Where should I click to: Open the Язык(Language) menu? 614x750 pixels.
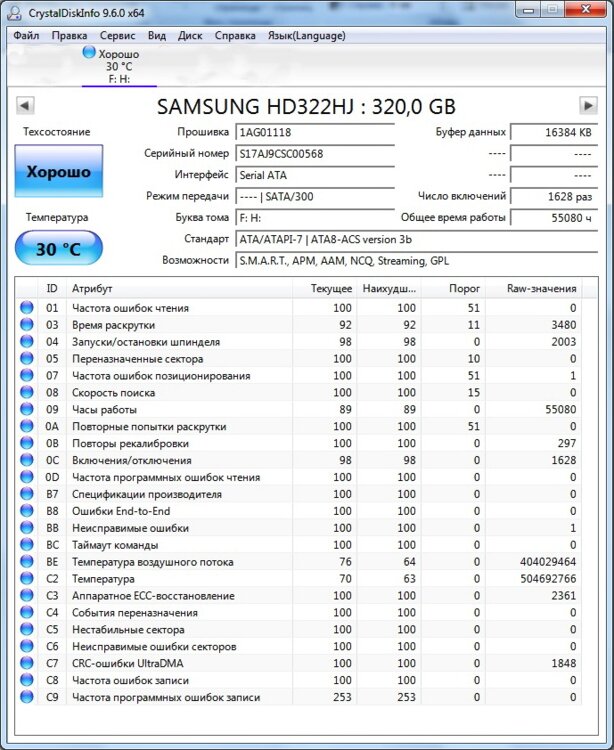pyautogui.click(x=306, y=35)
